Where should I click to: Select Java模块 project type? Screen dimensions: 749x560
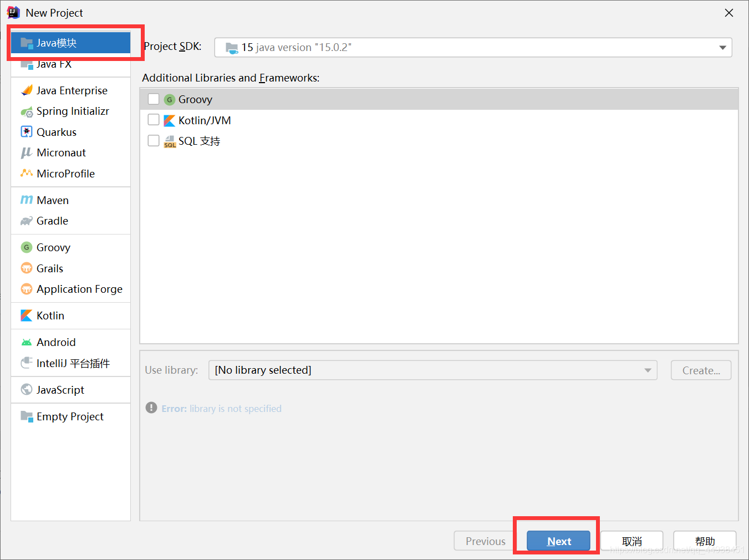coord(71,43)
